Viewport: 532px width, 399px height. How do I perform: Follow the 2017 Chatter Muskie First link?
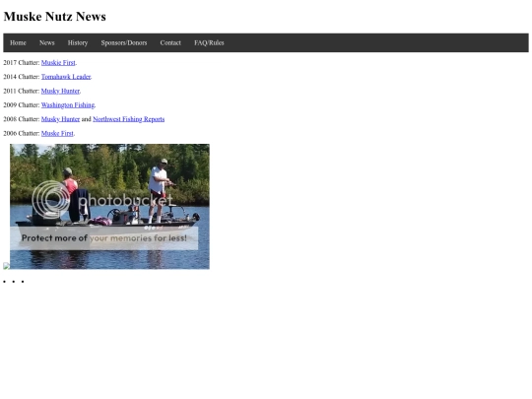[58, 63]
